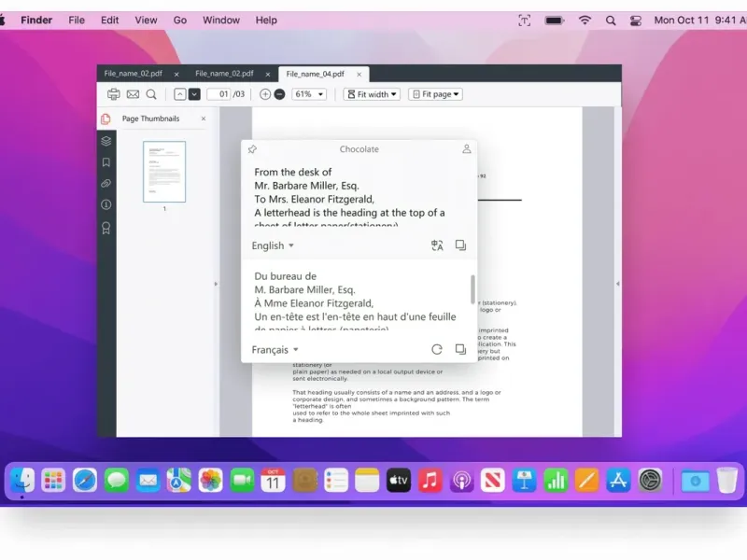Click "From the desk of" source line
Image resolution: width=747 pixels, height=560 pixels.
click(293, 172)
